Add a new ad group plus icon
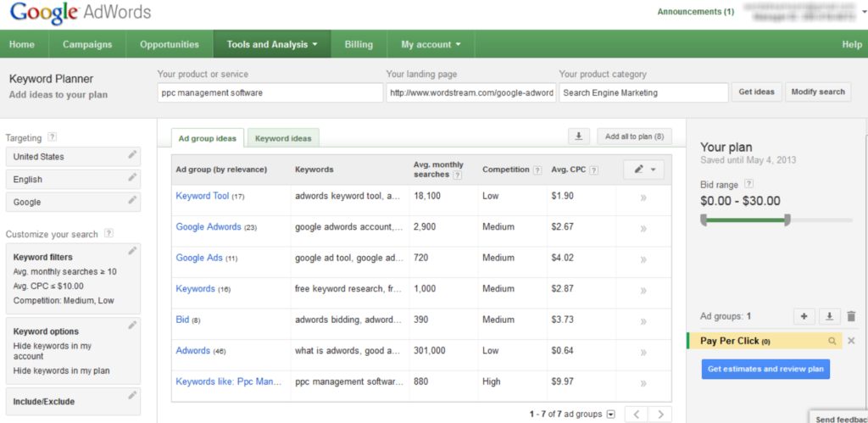Screen dimensions: 868x423 804,317
